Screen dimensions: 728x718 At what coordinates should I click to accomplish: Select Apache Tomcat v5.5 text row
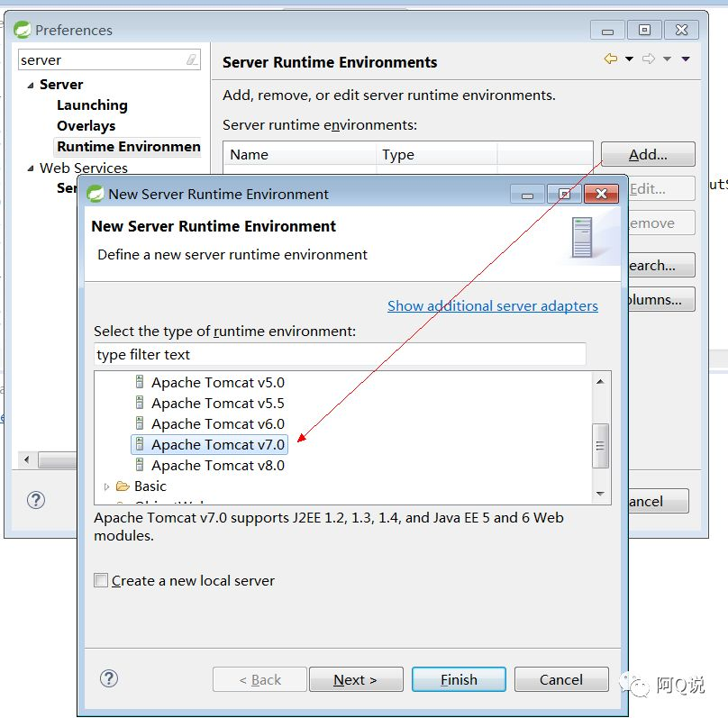click(218, 403)
